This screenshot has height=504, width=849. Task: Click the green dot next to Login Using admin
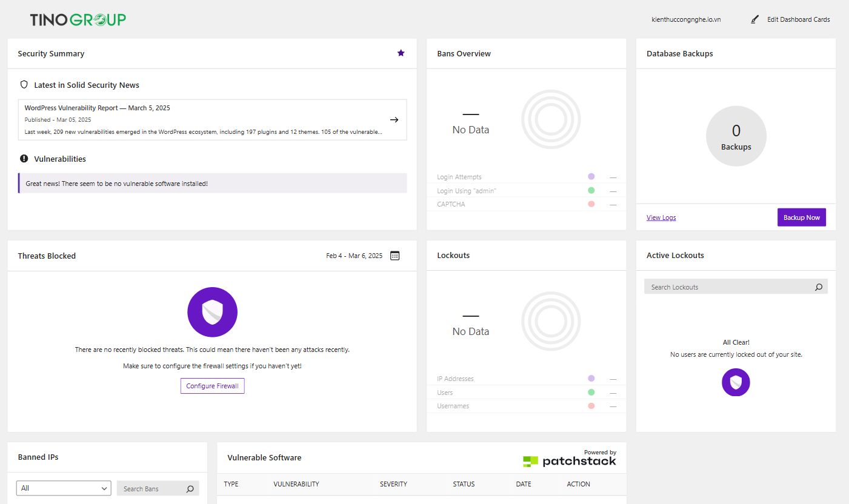pos(591,190)
